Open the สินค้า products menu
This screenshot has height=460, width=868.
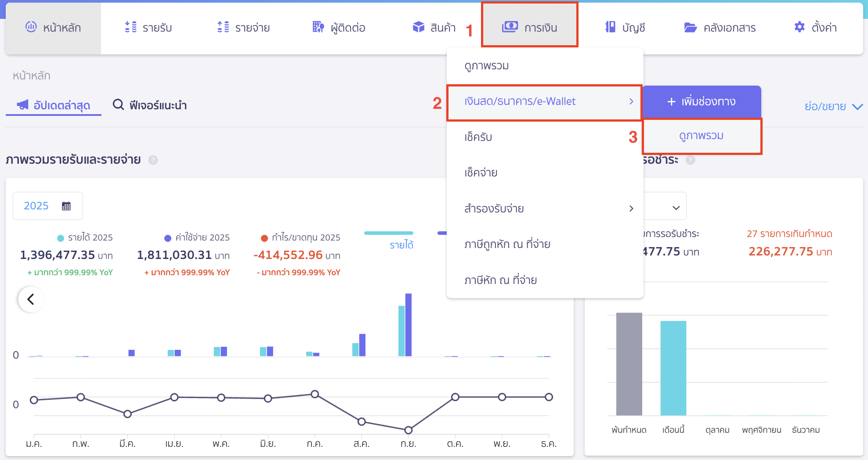click(x=434, y=28)
